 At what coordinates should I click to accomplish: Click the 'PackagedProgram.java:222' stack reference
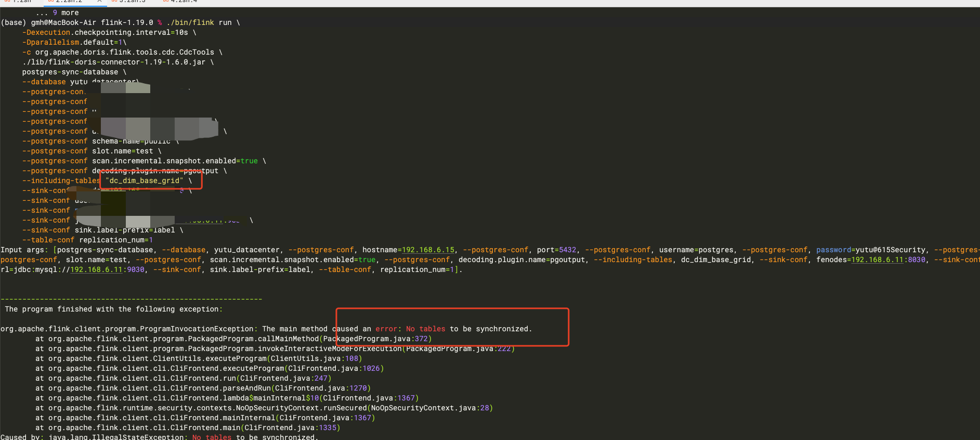pos(459,349)
